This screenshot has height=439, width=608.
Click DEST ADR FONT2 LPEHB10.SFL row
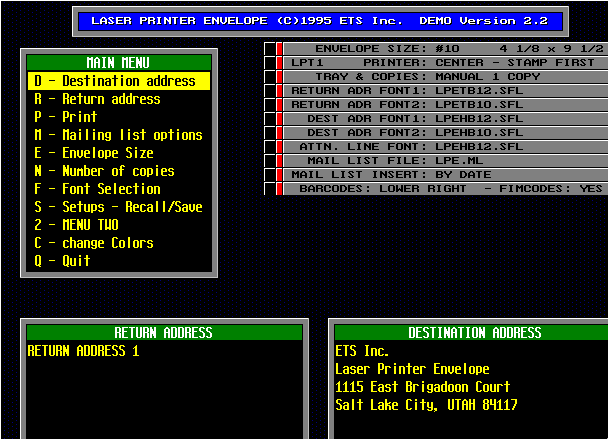[x=446, y=133]
